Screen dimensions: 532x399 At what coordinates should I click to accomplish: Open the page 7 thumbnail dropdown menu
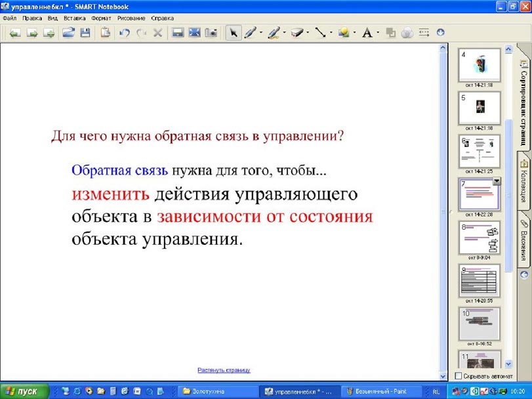click(497, 182)
